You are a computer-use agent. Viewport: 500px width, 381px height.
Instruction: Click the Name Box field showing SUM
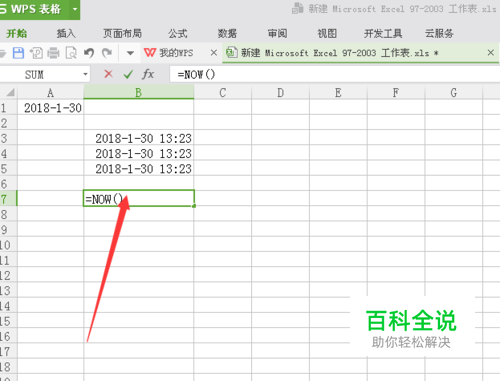point(41,74)
